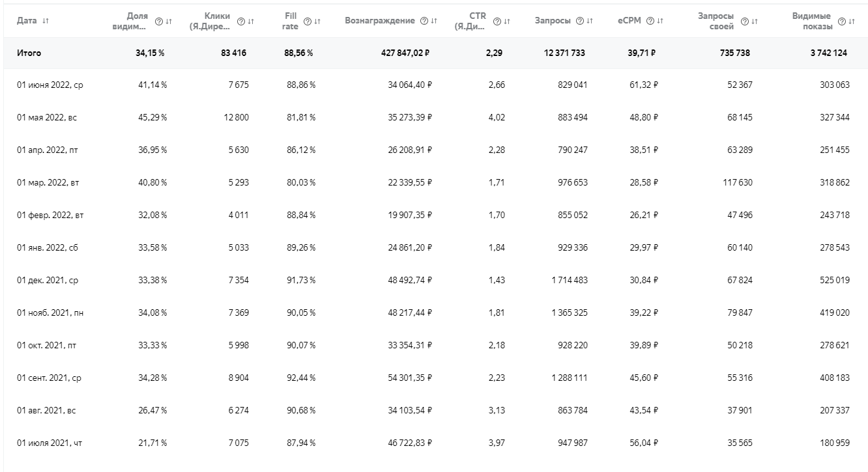Viewport: 868px width, 472px height.
Task: Sort by Вознаграждение using its sort arrows
Action: tap(434, 21)
